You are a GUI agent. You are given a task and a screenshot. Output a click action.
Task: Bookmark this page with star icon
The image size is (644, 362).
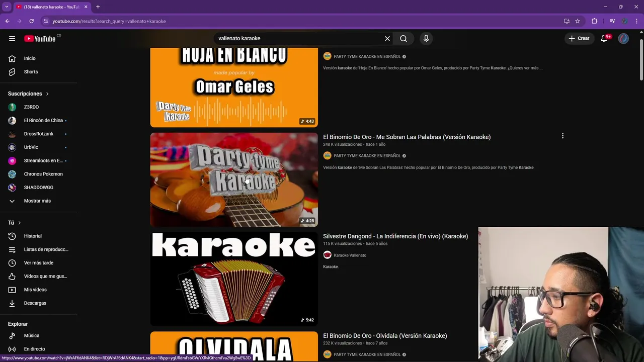coord(578,21)
